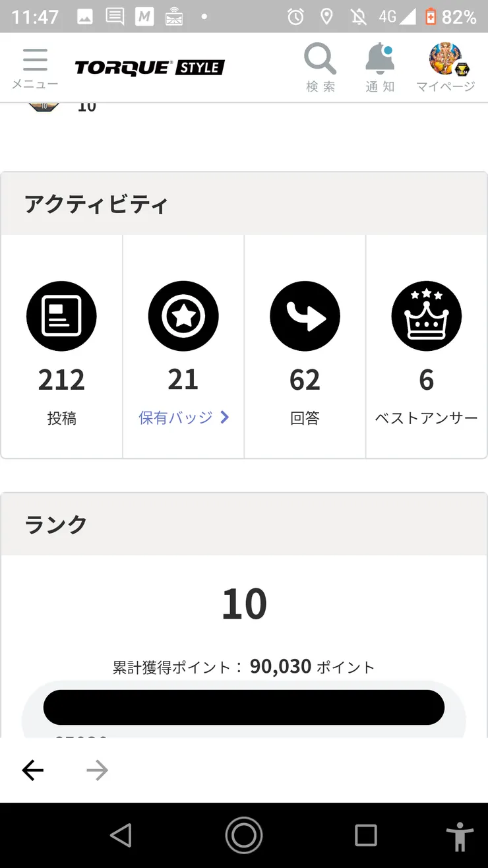The width and height of the screenshot is (488, 868).
Task: Tap the star badge icon
Action: coord(183,317)
